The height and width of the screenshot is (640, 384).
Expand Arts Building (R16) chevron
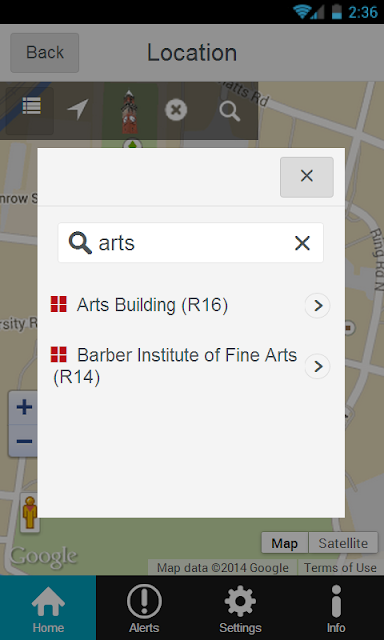(x=317, y=305)
